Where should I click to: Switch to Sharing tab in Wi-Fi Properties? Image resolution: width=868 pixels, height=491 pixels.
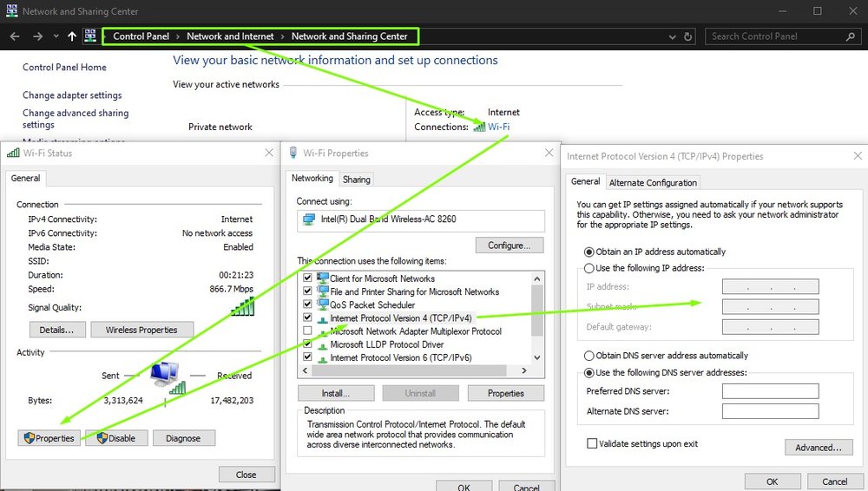pyautogui.click(x=357, y=180)
